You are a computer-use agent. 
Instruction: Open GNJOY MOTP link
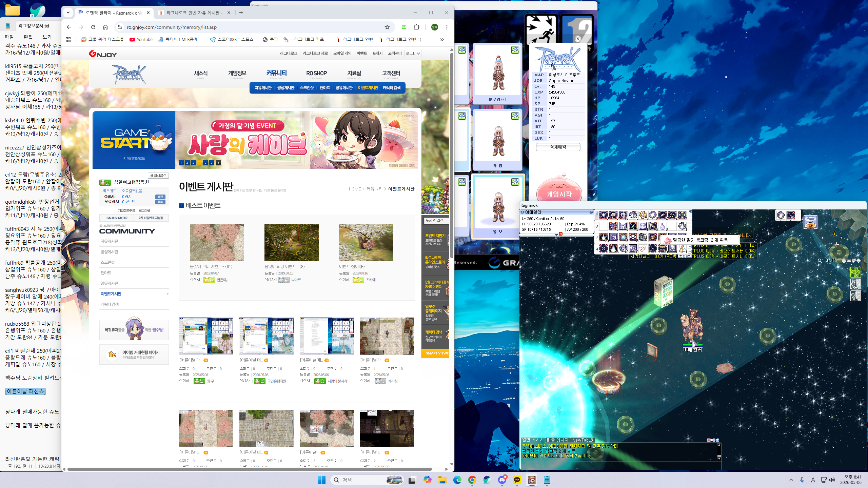(x=117, y=218)
